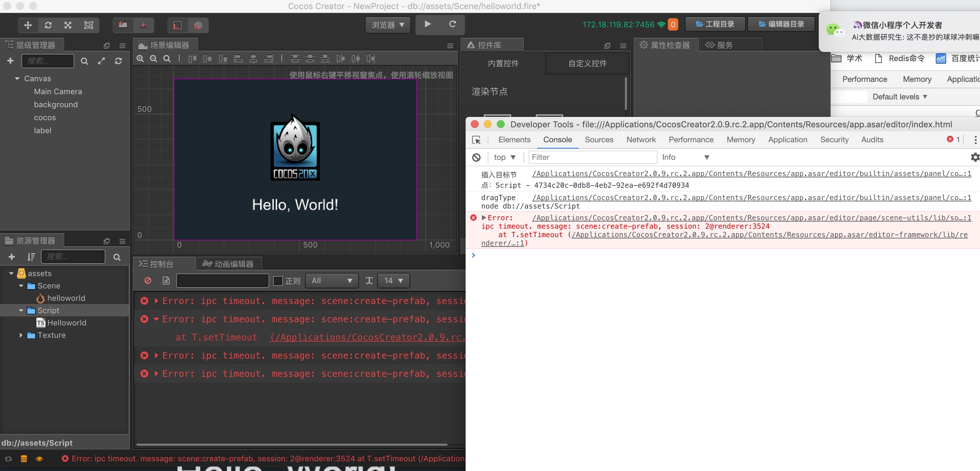Clear the console log icon
The width and height of the screenshot is (980, 471).
click(148, 281)
